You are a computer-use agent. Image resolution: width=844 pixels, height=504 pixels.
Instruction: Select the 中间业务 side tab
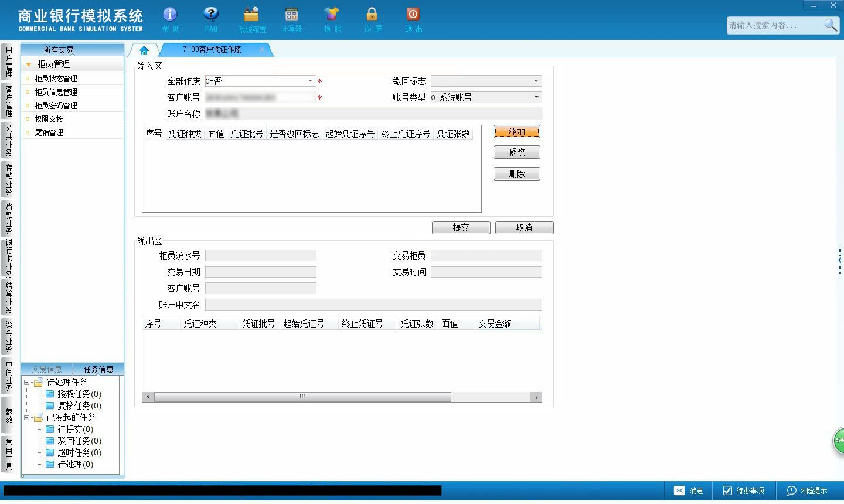coord(9,376)
